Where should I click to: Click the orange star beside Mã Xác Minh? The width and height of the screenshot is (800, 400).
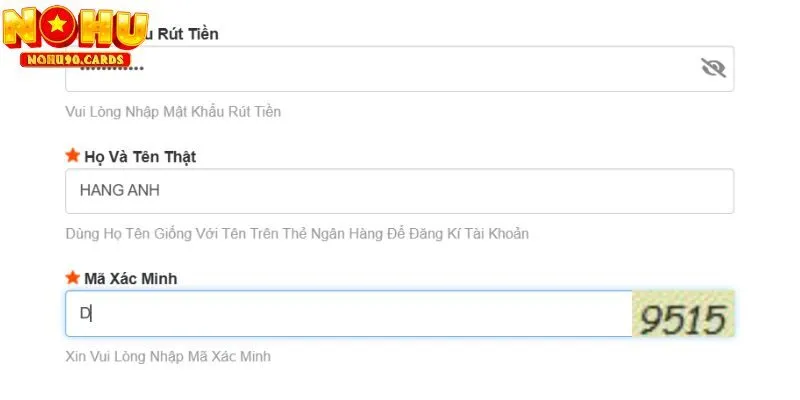point(72,278)
